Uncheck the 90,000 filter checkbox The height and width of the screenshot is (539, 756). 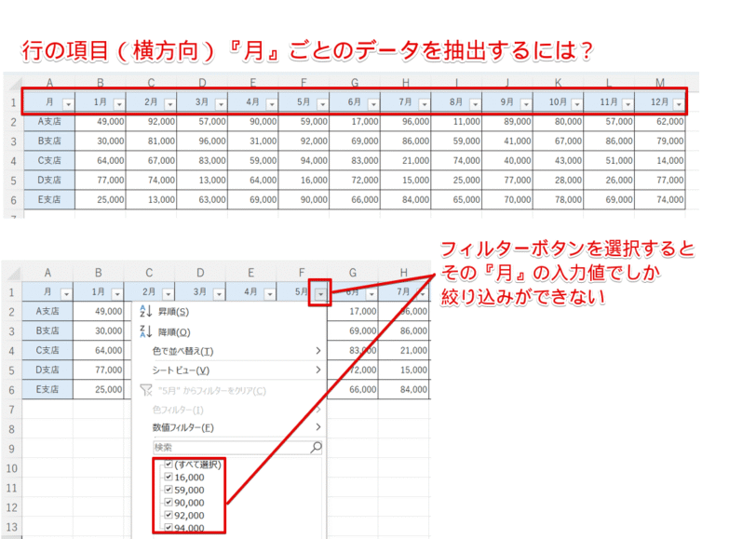(x=169, y=503)
